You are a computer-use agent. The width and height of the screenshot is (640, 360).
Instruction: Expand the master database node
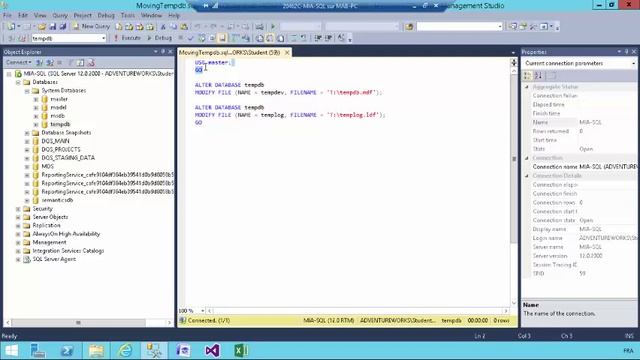36,99
